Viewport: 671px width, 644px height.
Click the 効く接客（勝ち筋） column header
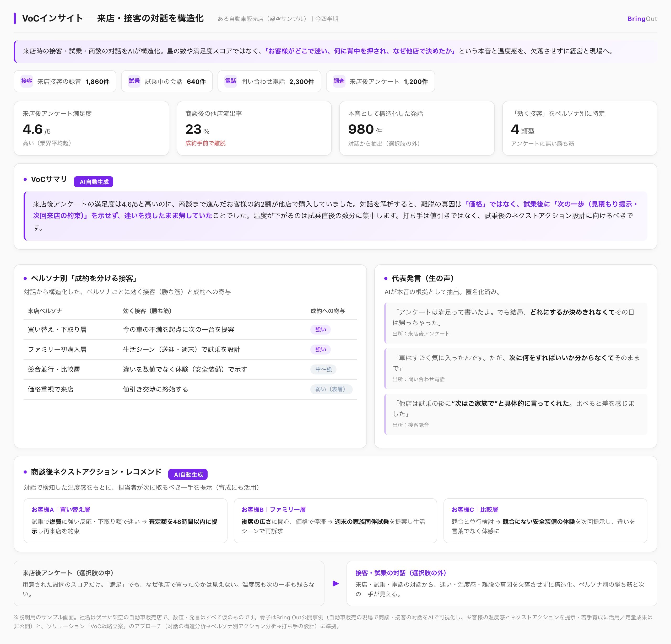pyautogui.click(x=147, y=311)
